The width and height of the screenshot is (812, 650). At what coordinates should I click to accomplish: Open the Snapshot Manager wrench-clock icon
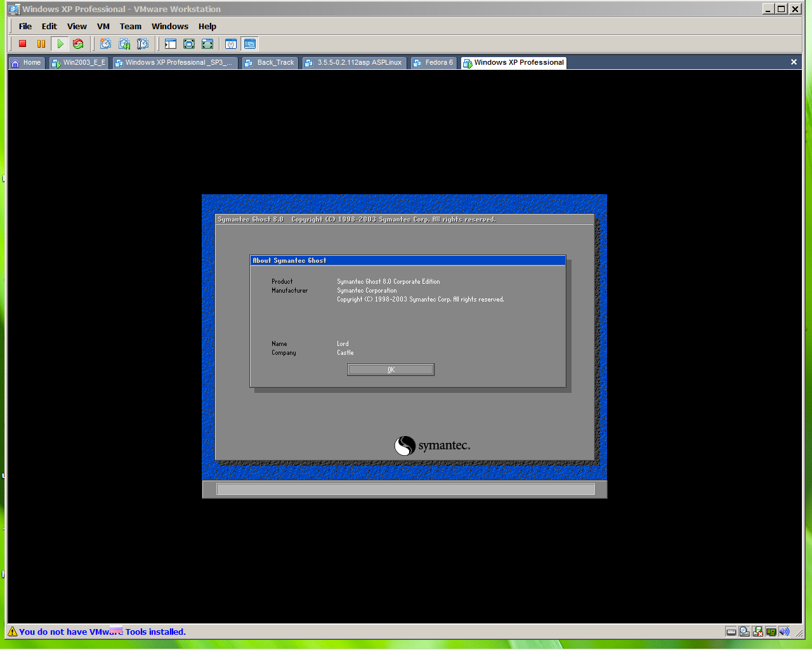pos(143,44)
